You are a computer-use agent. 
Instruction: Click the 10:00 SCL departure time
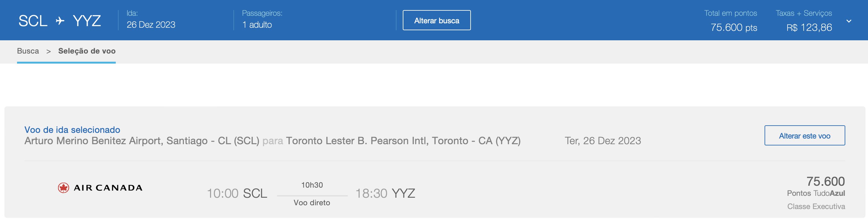tap(237, 193)
